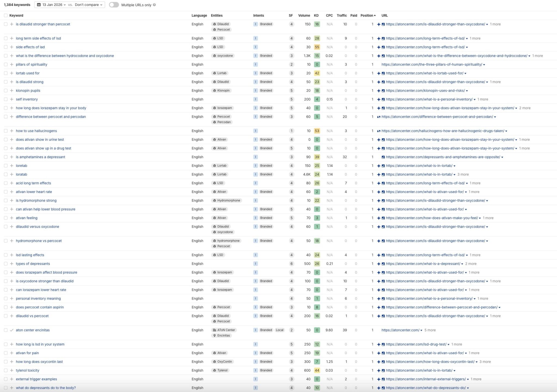Image resolution: width=557 pixels, height=392 pixels.
Task: Click the plus icon next to 'ativan feeling'
Action: (x=12, y=218)
